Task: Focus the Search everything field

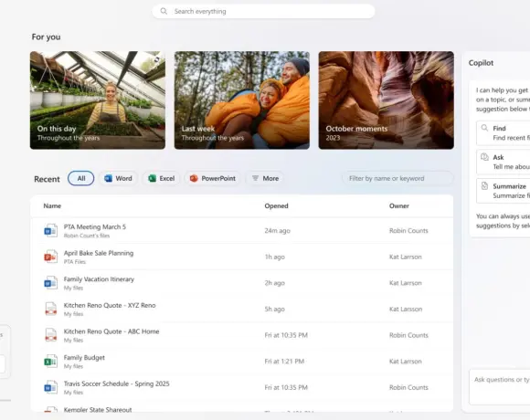Action: pos(263,11)
